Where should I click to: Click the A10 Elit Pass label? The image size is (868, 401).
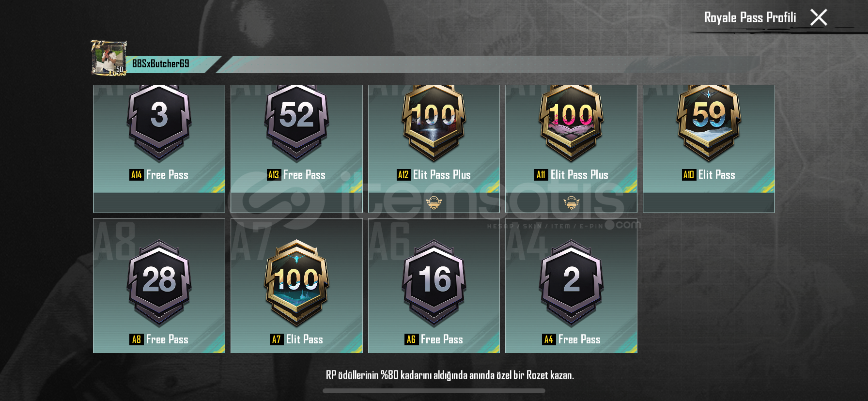[x=709, y=175]
